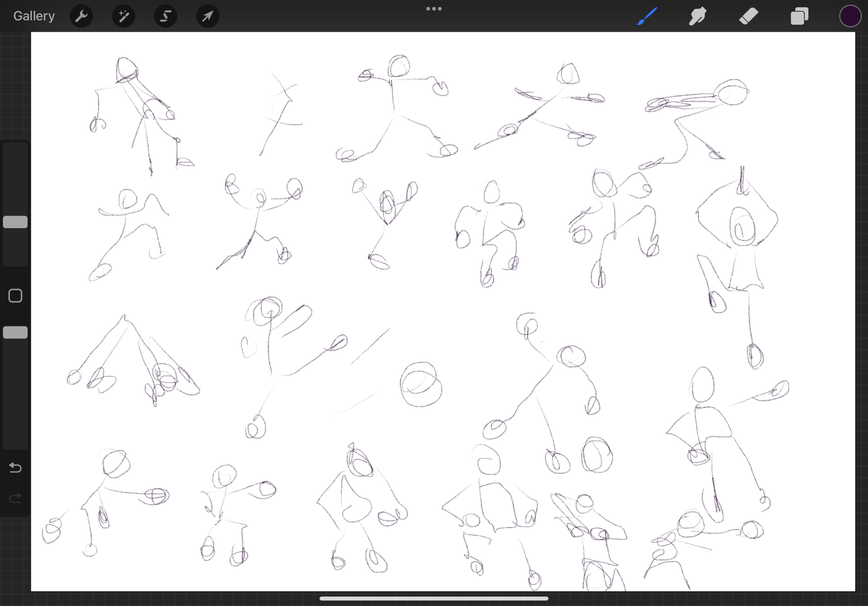Select the Smudge tool

(698, 16)
